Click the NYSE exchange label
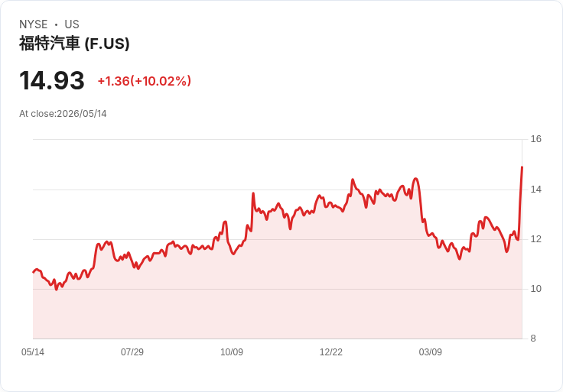The width and height of the screenshot is (563, 392). (x=34, y=24)
